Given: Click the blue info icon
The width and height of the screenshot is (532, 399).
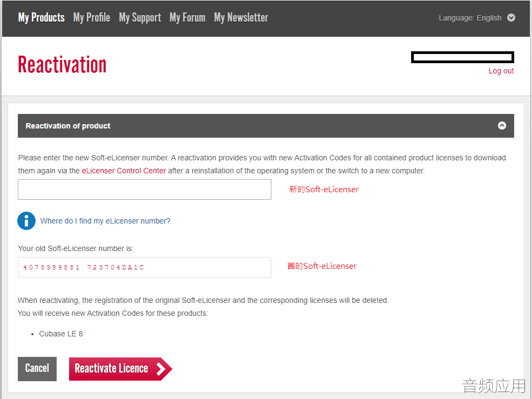Looking at the screenshot, I should (x=26, y=221).
